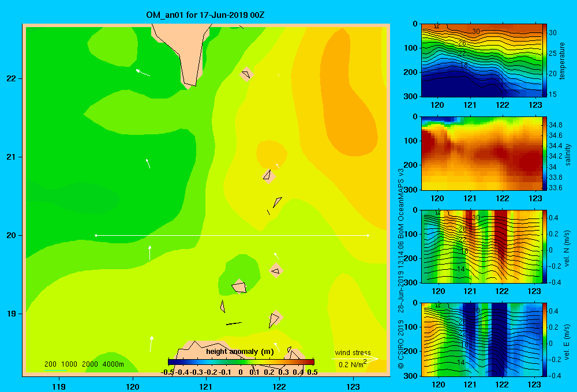The height and width of the screenshot is (392, 577).
Task: Click the 300 depth label on temperature panel
Action: pyautogui.click(x=411, y=96)
